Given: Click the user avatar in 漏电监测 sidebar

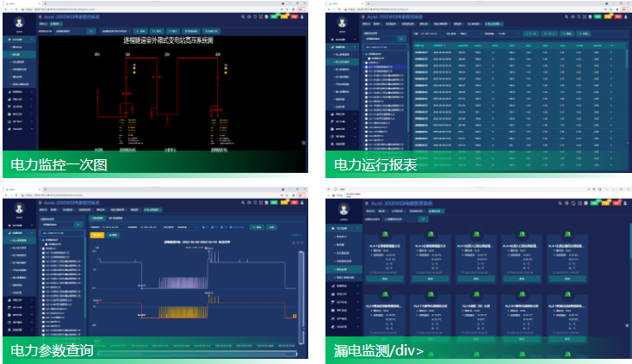Looking at the screenshot, I should [342, 207].
